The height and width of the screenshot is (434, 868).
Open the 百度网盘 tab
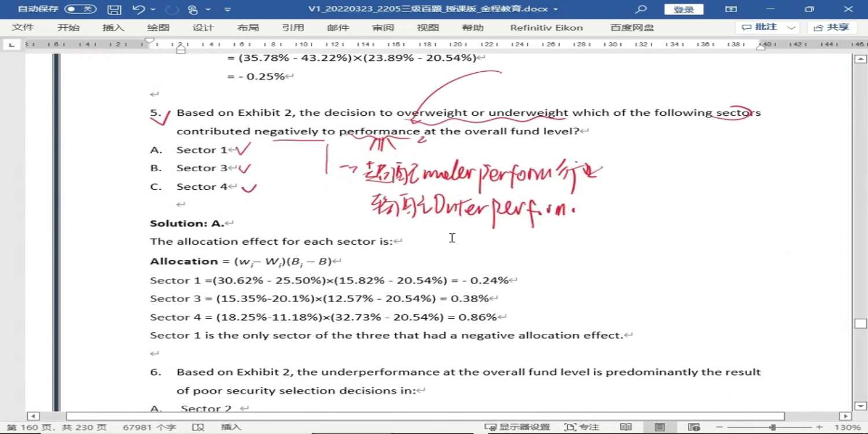click(632, 28)
